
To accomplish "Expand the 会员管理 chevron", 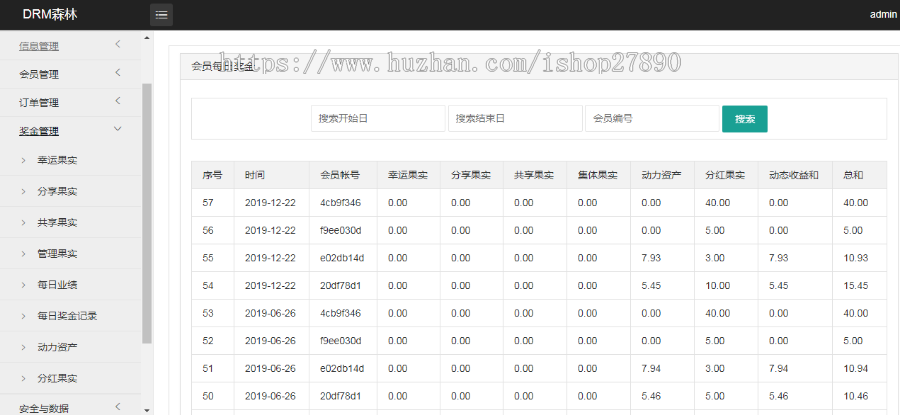I will point(118,73).
